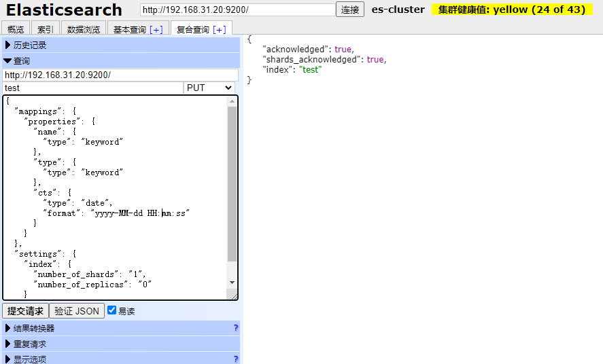Viewport: 603px width, 364px height.
Task: Click the [+] next to 基本查询
Action: (x=156, y=29)
